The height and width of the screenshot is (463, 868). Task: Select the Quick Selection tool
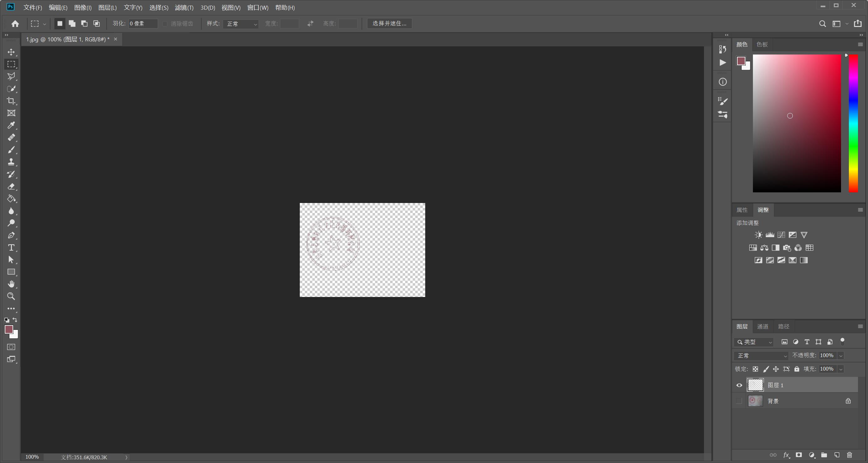[11, 89]
